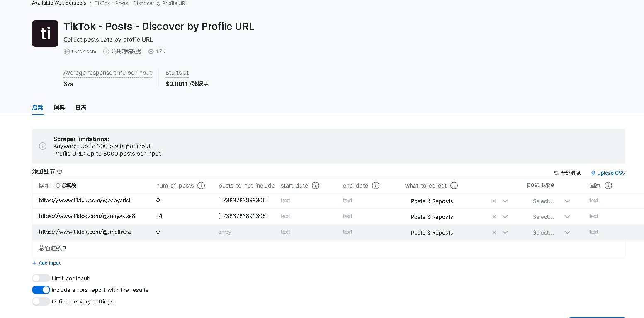The height and width of the screenshot is (318, 644).
Task: Clear what_to_collect value in smolfrenz row
Action: click(x=494, y=232)
